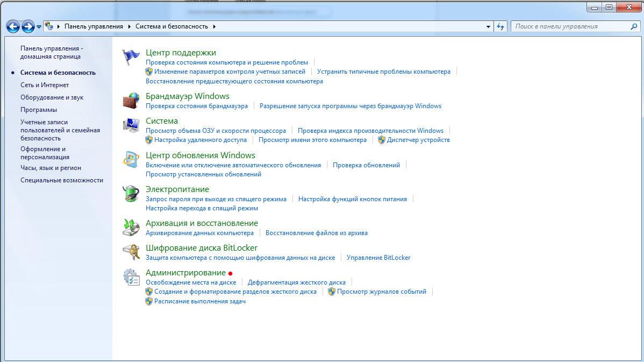Open Часы, язык и регион category

pyautogui.click(x=51, y=168)
